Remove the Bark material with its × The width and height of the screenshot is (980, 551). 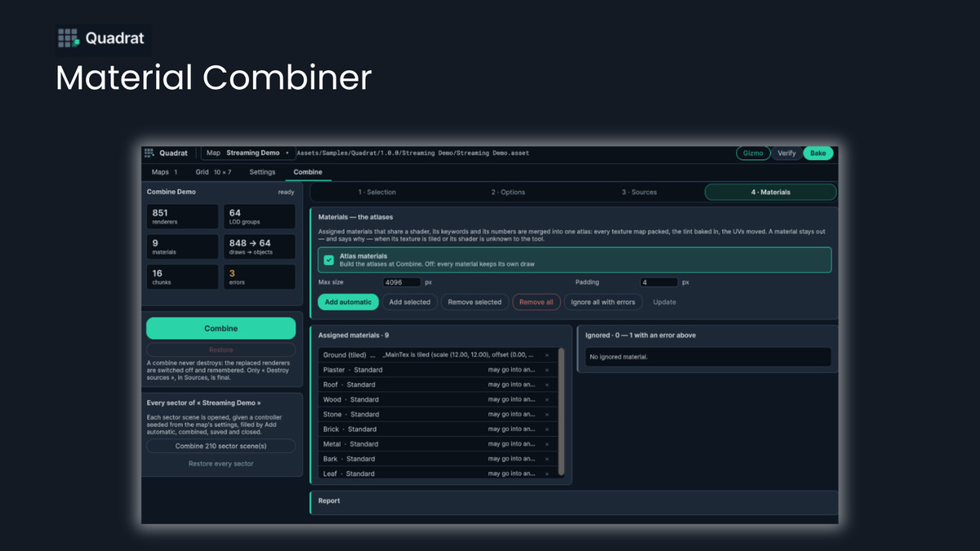click(547, 459)
